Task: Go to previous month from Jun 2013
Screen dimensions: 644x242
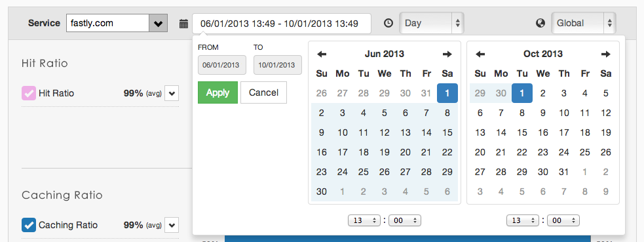Action: coord(322,54)
